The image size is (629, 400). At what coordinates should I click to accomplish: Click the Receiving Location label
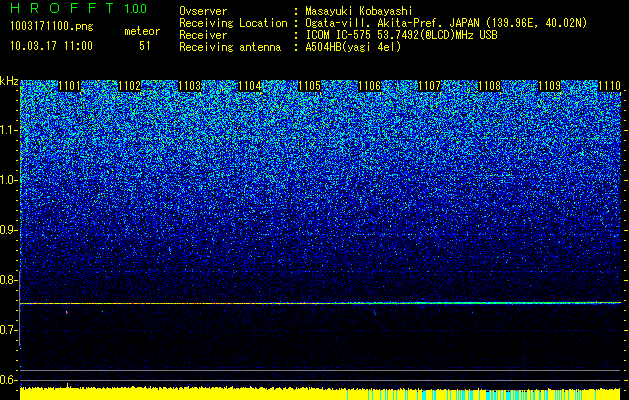click(233, 23)
